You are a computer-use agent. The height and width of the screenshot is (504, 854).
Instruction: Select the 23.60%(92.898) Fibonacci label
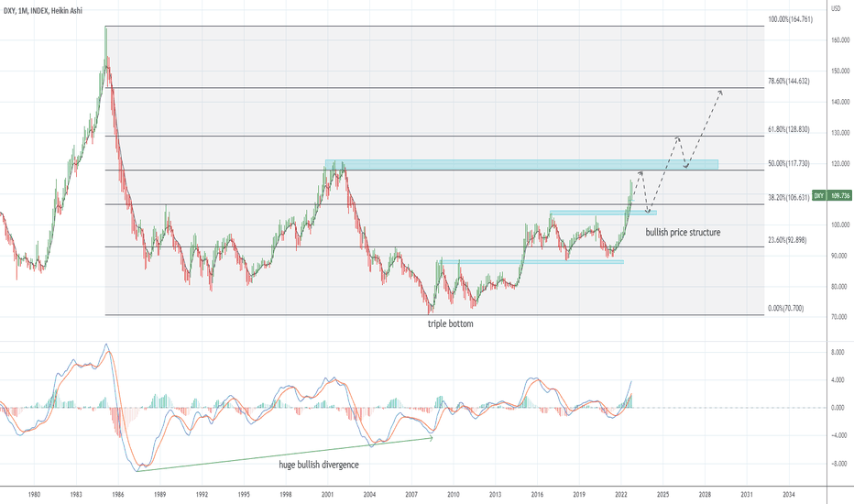(x=787, y=240)
